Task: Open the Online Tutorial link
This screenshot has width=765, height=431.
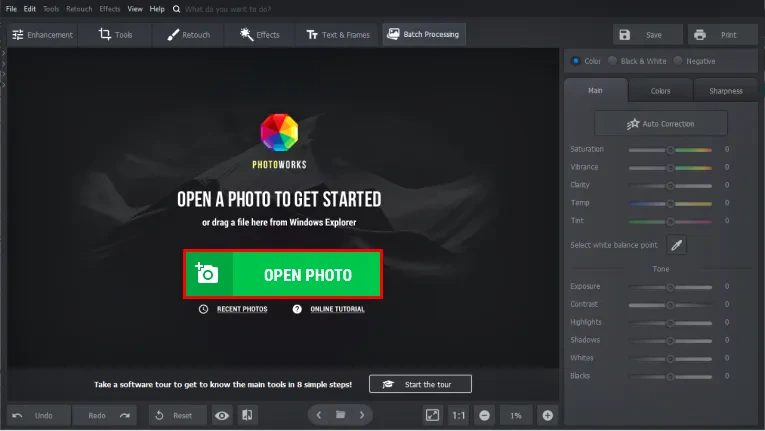Action: [337, 309]
